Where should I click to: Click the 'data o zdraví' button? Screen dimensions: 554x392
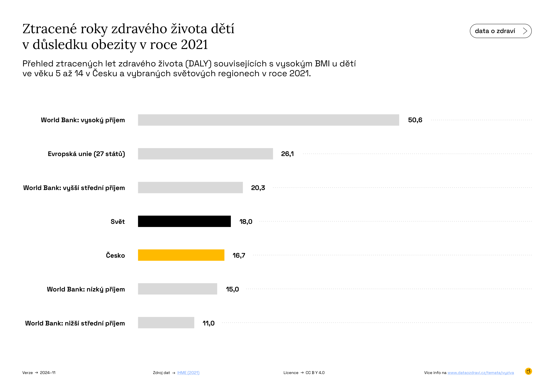[x=500, y=31]
